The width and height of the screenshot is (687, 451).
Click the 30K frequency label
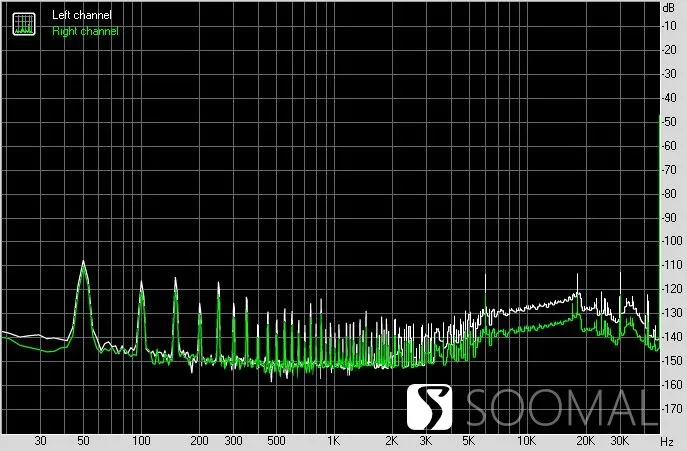coord(620,441)
